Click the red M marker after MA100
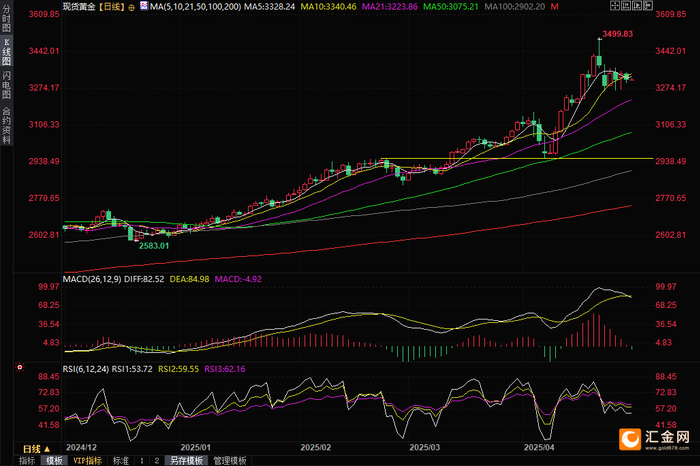Viewport: 700px width, 466px height. point(554,7)
